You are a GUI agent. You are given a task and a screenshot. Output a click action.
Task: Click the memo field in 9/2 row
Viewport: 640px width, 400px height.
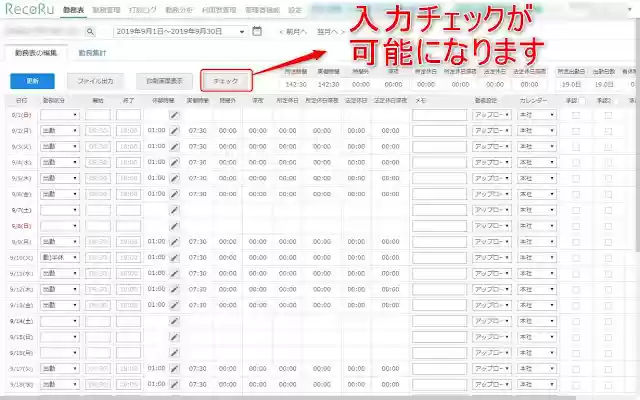point(439,131)
